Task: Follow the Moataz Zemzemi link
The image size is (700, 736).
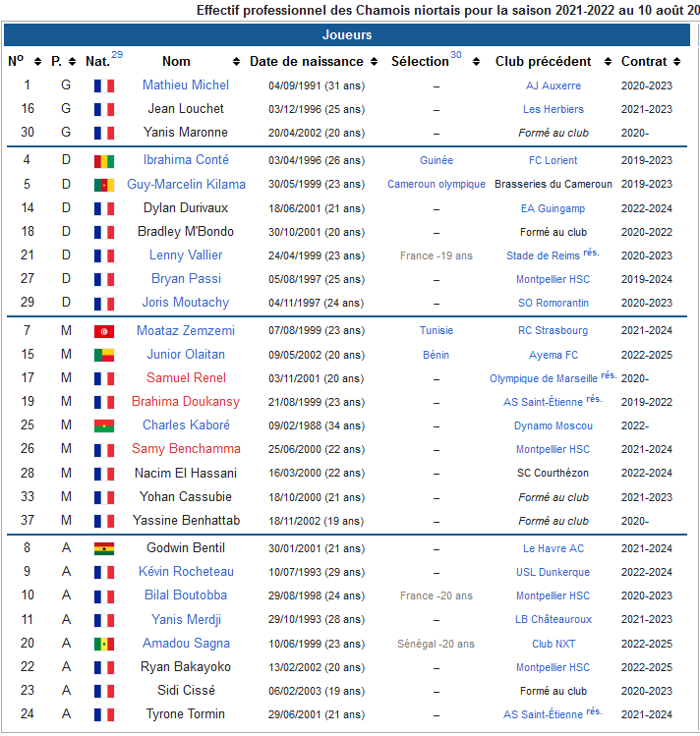Action: (x=186, y=330)
